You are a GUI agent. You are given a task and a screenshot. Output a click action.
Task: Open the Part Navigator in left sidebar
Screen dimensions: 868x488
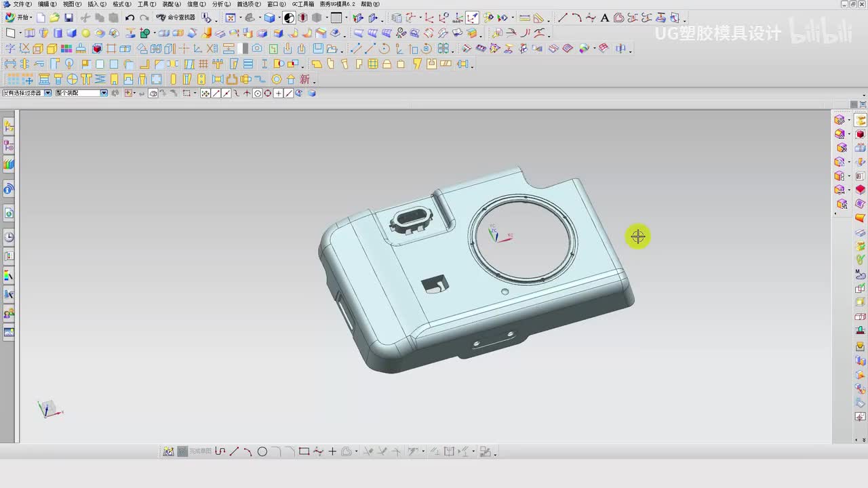[x=9, y=145]
